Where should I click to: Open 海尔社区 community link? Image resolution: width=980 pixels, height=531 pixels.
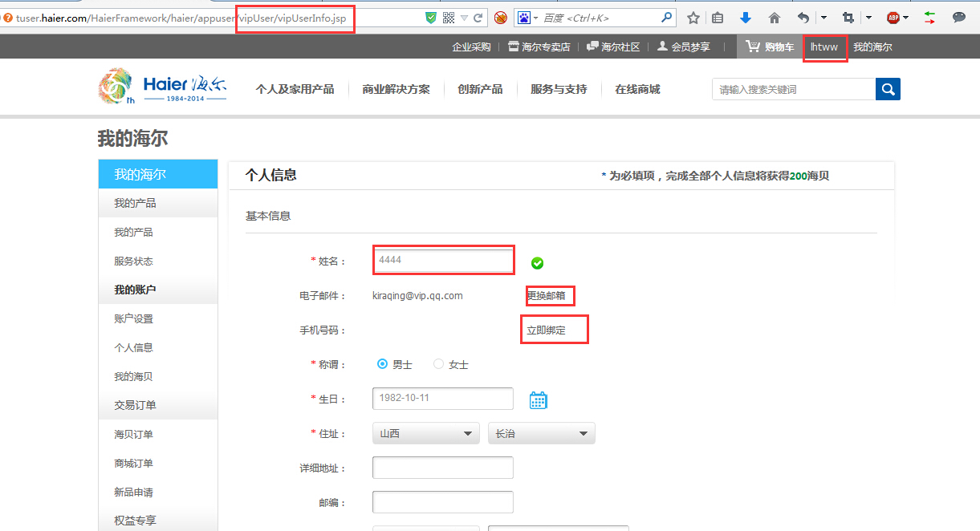pos(614,47)
